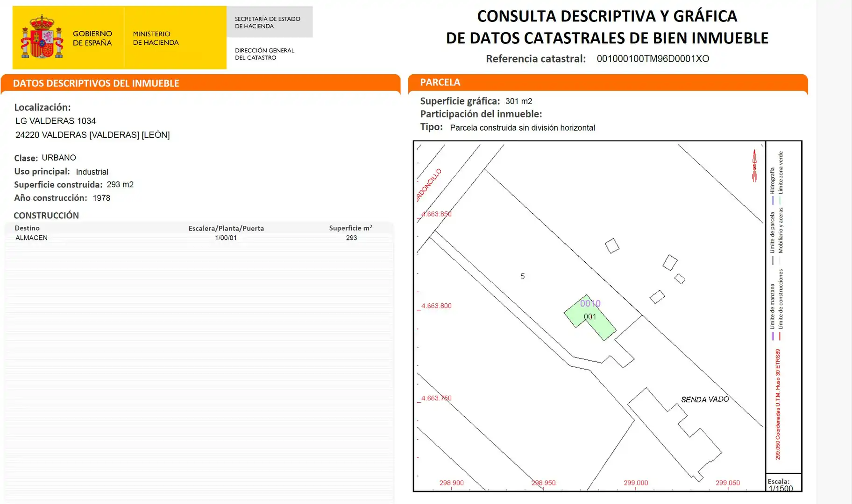
Task: Select the cadastral reference 001000100TM96D0001XO
Action: [653, 59]
